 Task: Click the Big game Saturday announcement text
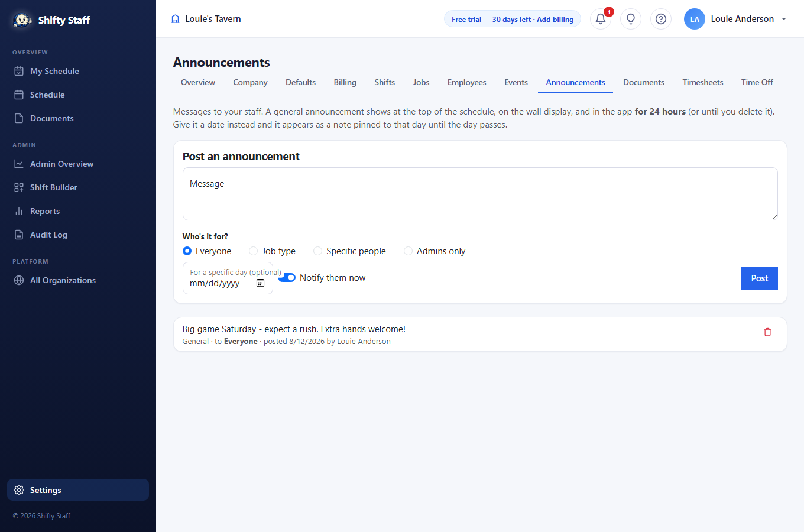pyautogui.click(x=294, y=329)
